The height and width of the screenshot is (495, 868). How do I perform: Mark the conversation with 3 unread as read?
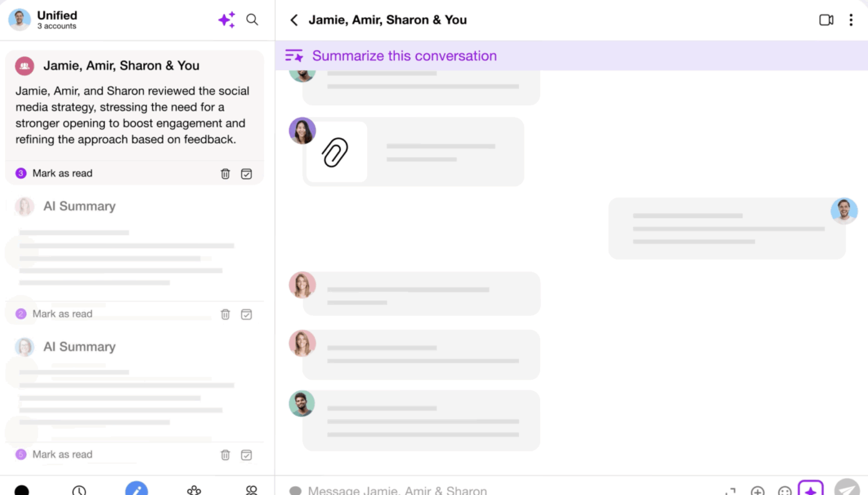click(62, 174)
